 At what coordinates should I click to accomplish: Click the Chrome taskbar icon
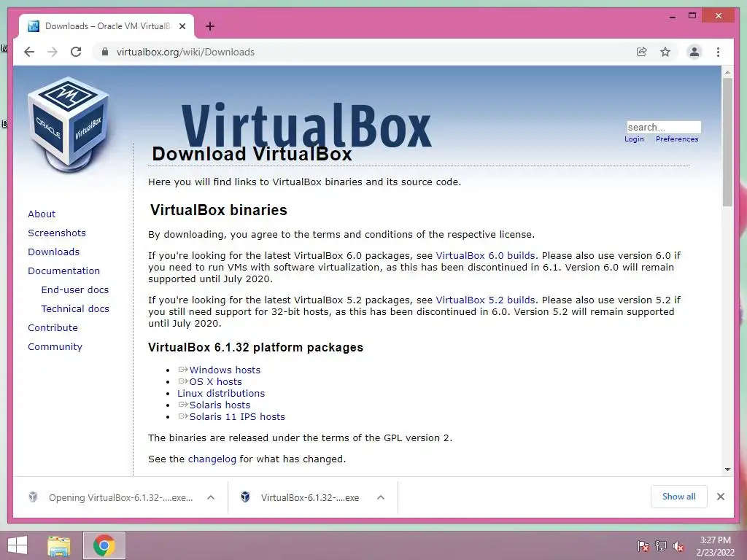104,545
